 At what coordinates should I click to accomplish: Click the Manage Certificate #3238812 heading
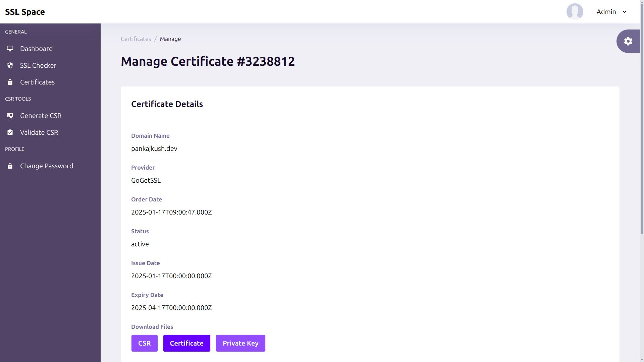pos(208,61)
